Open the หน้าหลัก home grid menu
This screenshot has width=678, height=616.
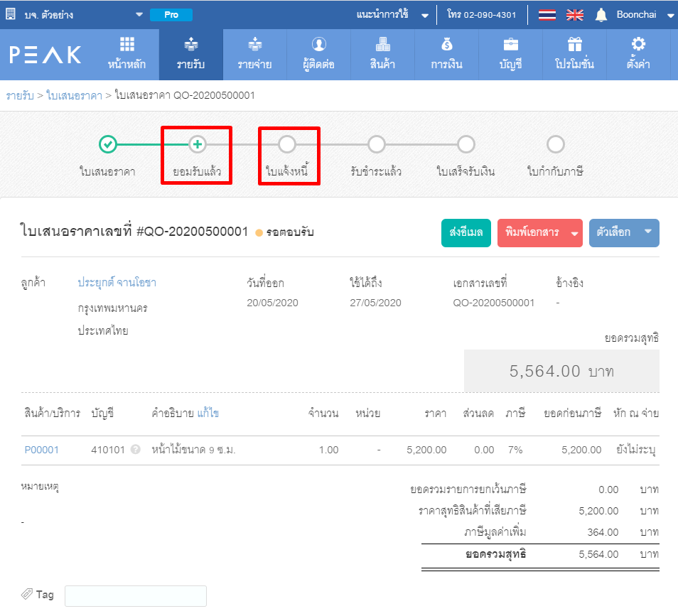127,54
